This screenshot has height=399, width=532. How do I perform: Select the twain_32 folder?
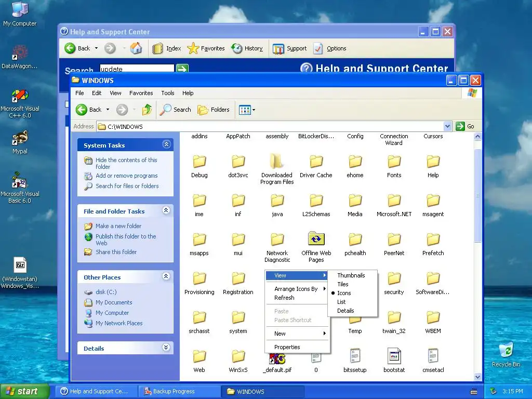tap(394, 322)
